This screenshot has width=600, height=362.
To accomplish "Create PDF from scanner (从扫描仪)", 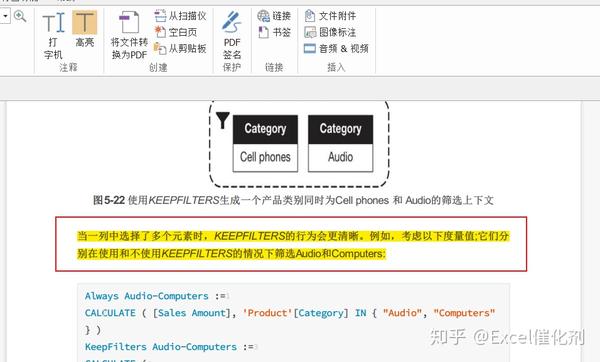I will 180,16.
